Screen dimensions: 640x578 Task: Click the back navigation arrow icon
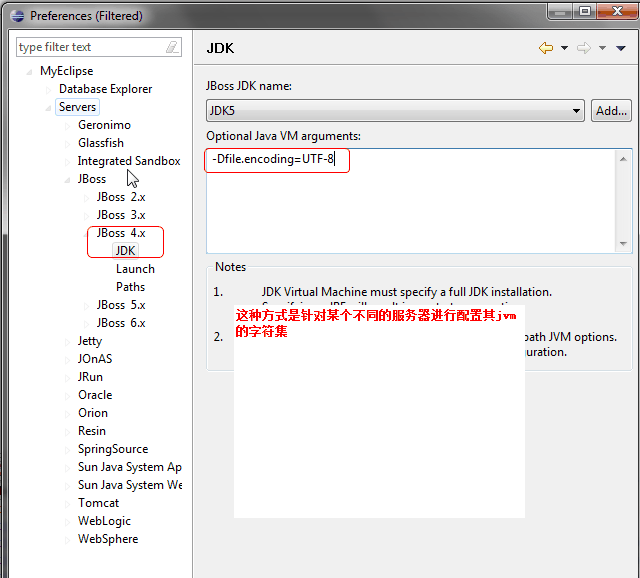coord(546,48)
